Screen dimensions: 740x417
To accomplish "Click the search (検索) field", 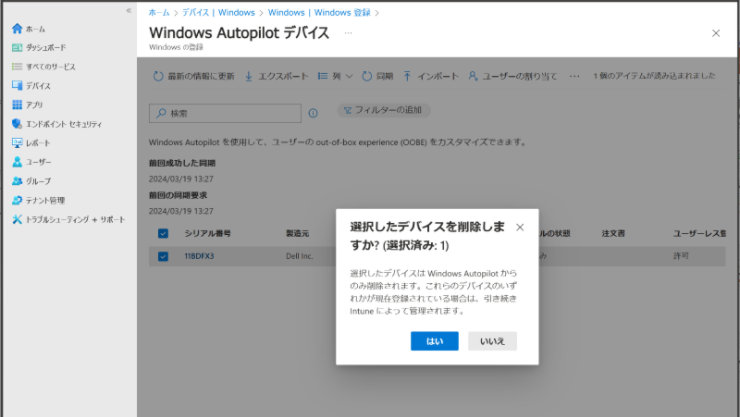I will (225, 113).
